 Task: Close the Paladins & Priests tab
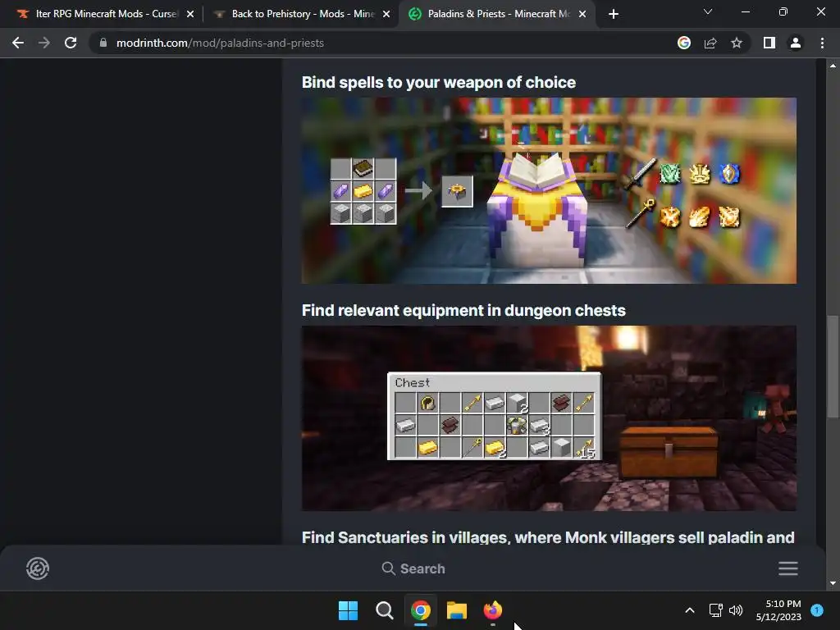[x=582, y=14]
